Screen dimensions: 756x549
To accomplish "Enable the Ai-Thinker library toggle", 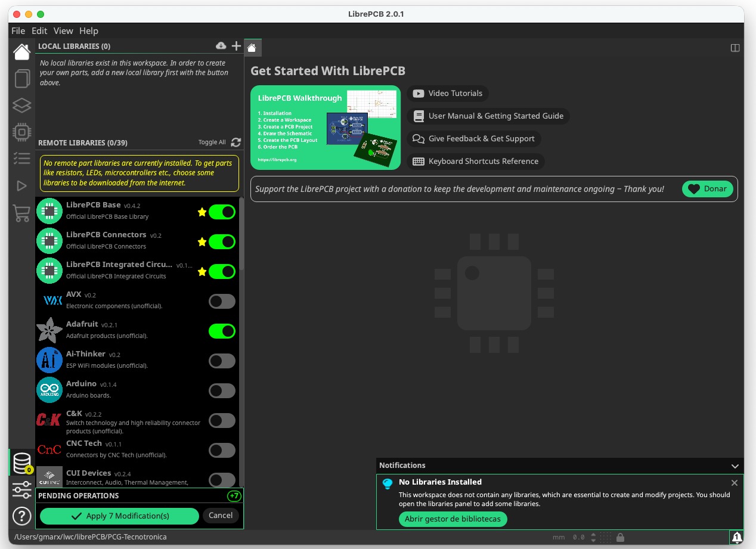I will 222,361.
